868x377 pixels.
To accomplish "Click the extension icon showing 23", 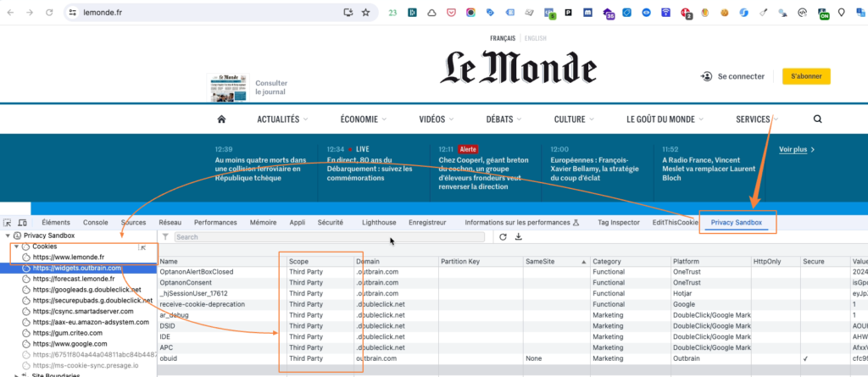I will click(392, 12).
